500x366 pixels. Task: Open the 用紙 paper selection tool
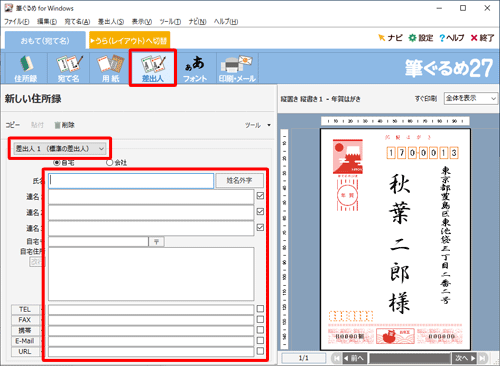(x=110, y=68)
